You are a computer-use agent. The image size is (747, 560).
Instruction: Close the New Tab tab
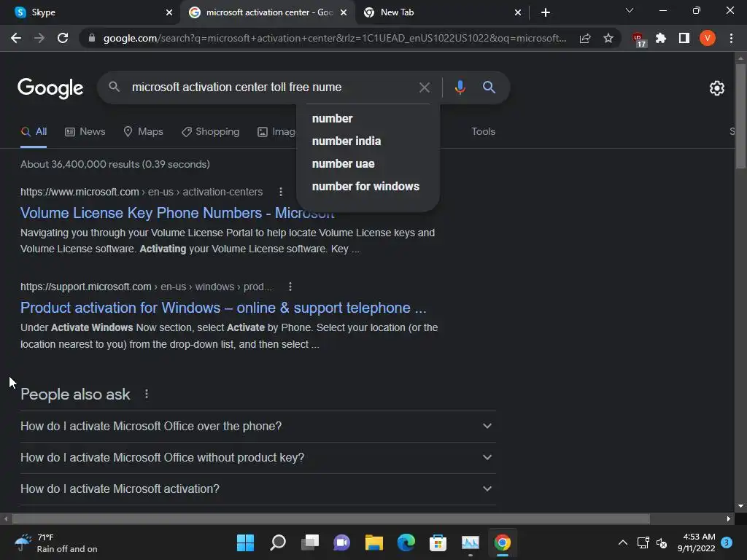click(x=518, y=12)
